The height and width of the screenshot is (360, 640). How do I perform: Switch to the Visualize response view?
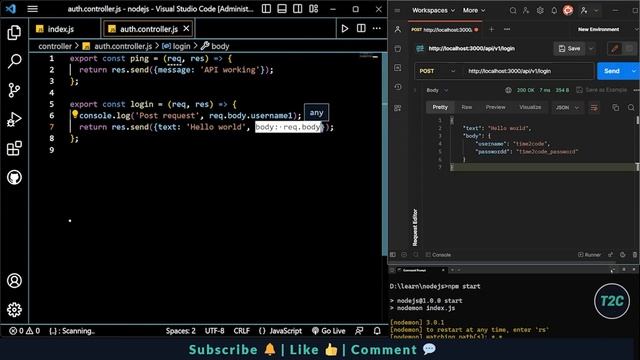coord(530,107)
